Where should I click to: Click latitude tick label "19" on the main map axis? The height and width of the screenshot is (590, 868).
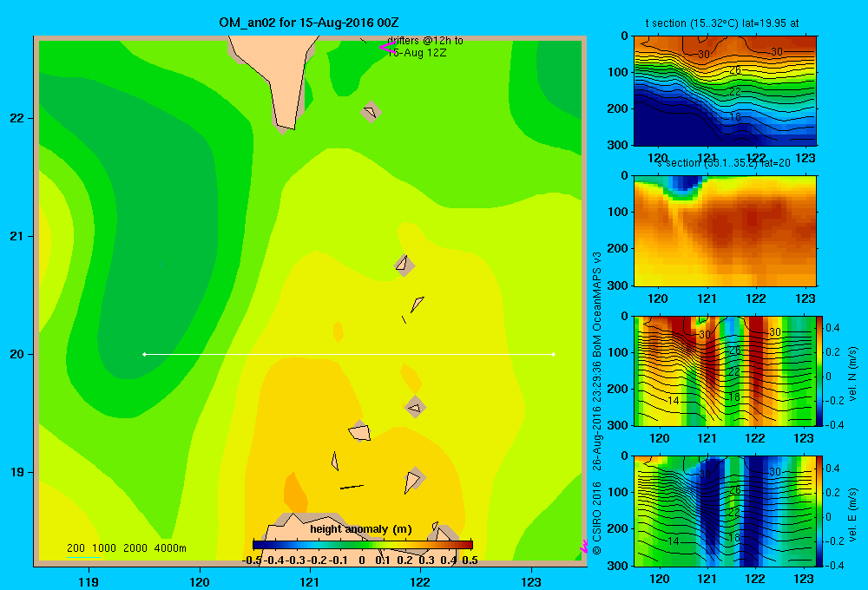(x=17, y=472)
